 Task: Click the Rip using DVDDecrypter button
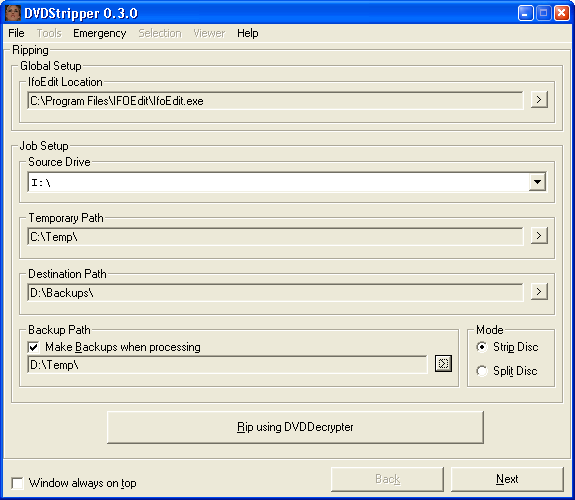tap(295, 427)
